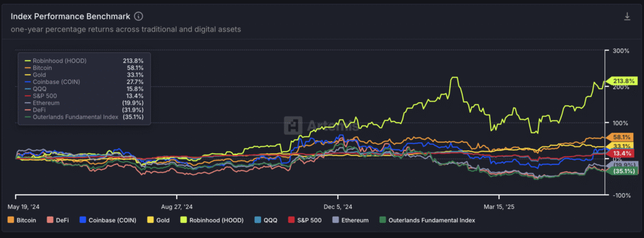
Task: Click the Aug 27, '24 x-axis label
Action: click(177, 207)
